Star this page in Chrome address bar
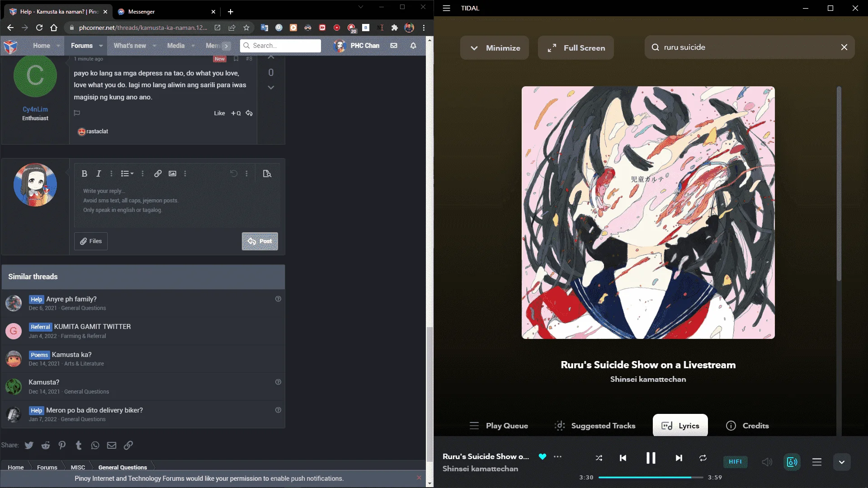 point(246,28)
